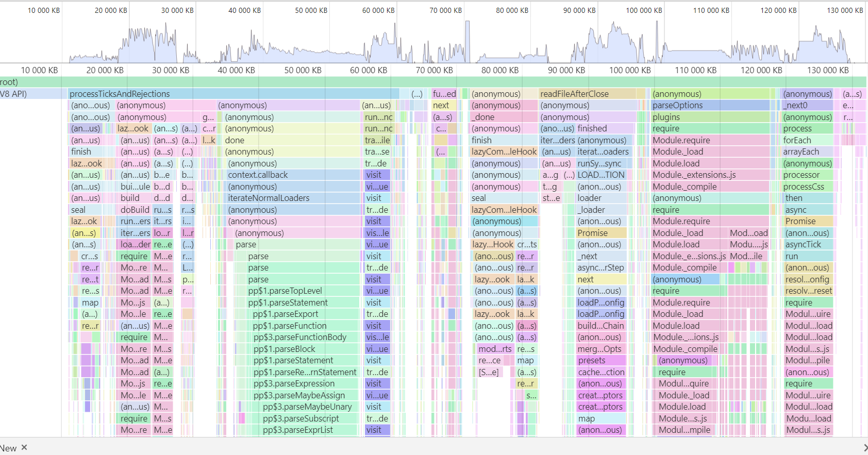The width and height of the screenshot is (868, 455).
Task: Select the resolv...reset frame
Action: pyautogui.click(x=808, y=291)
